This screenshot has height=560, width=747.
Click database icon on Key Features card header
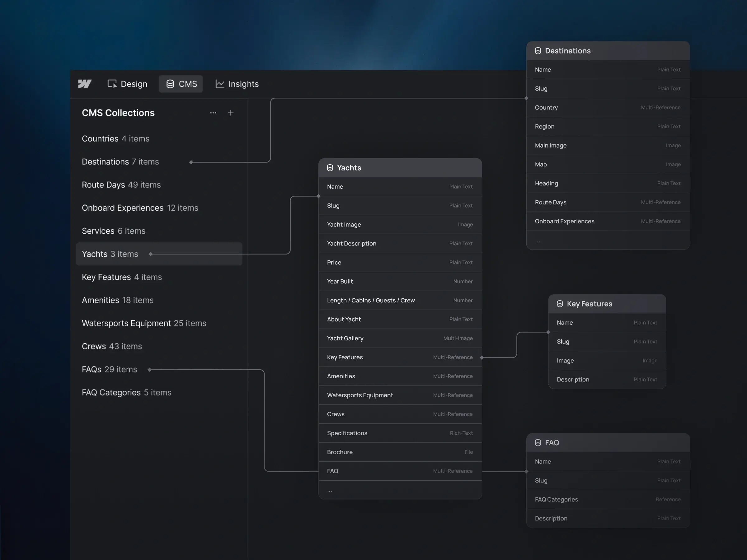(x=560, y=304)
